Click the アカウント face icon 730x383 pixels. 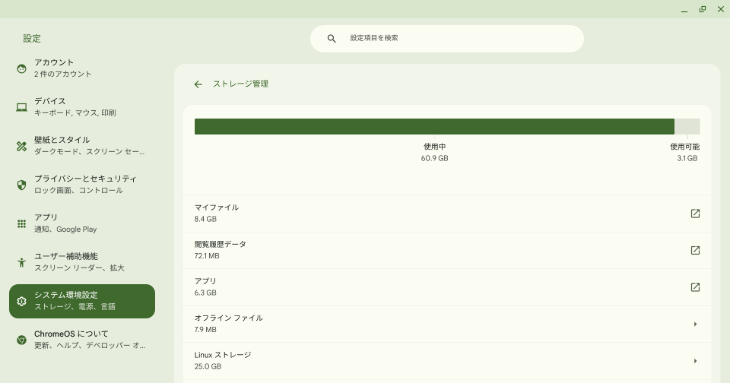click(x=21, y=69)
